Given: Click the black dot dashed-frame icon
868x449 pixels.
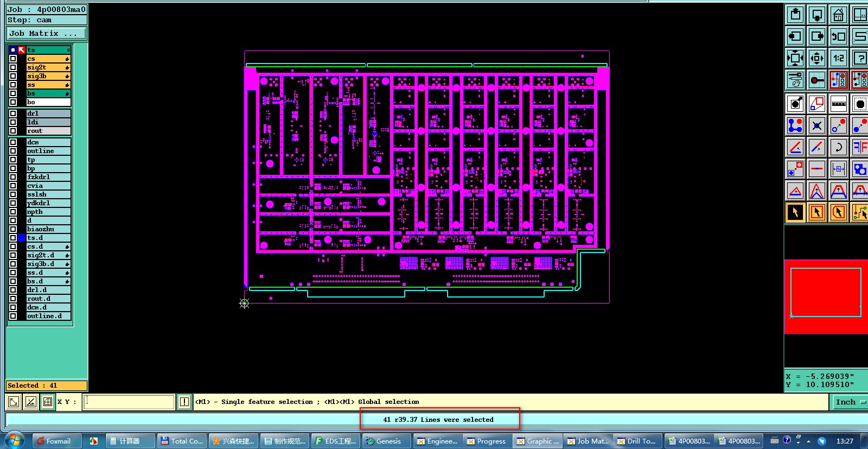Looking at the screenshot, I should (860, 103).
